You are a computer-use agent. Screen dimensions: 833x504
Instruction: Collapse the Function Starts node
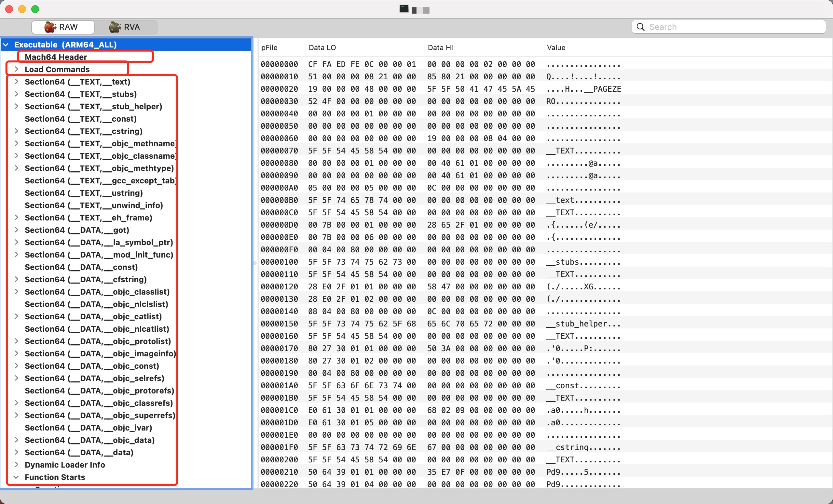tap(16, 477)
